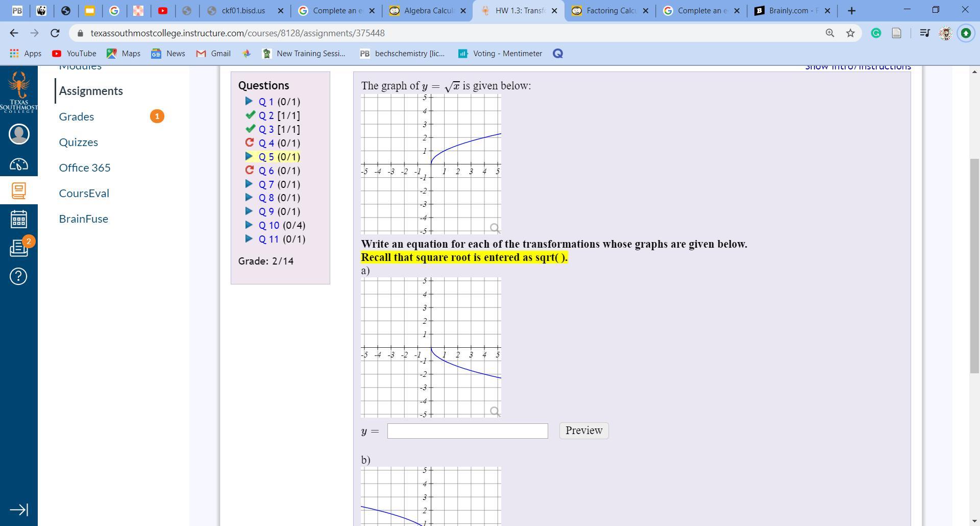Click the Texas Southmost College scorpion logo
Image resolution: width=980 pixels, height=526 pixels.
(19, 92)
